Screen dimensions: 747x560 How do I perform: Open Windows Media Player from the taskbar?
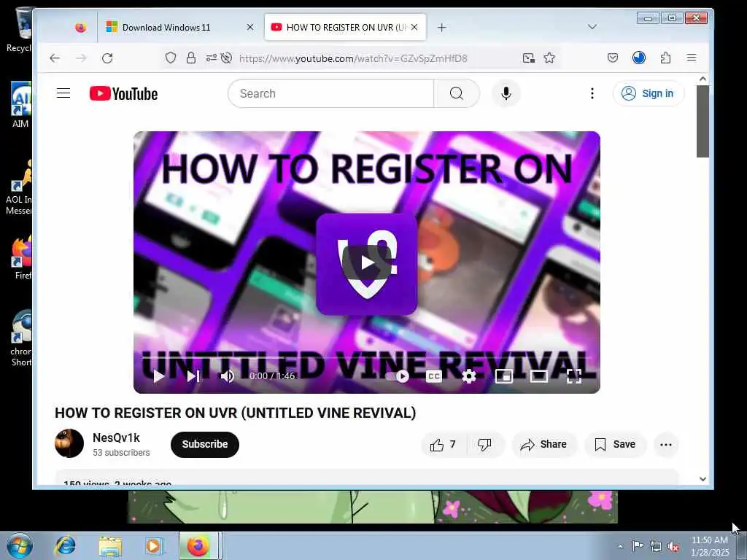(154, 545)
